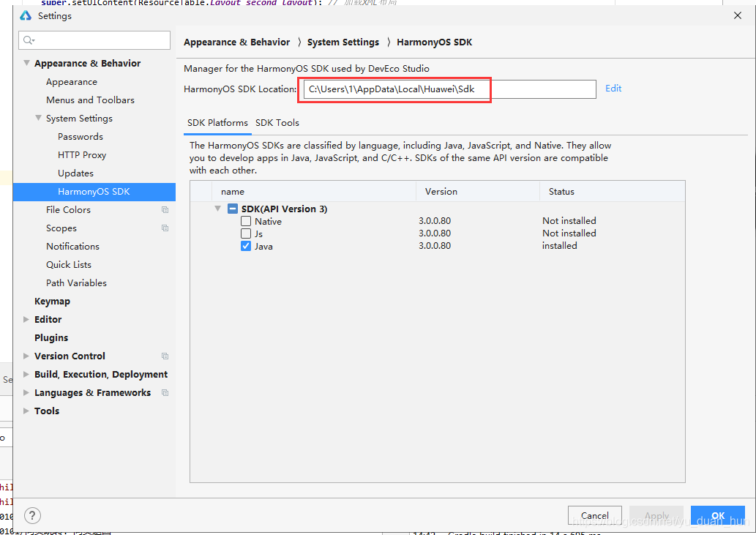Select HTTP Proxy in the settings tree
The width and height of the screenshot is (756, 535).
82,155
